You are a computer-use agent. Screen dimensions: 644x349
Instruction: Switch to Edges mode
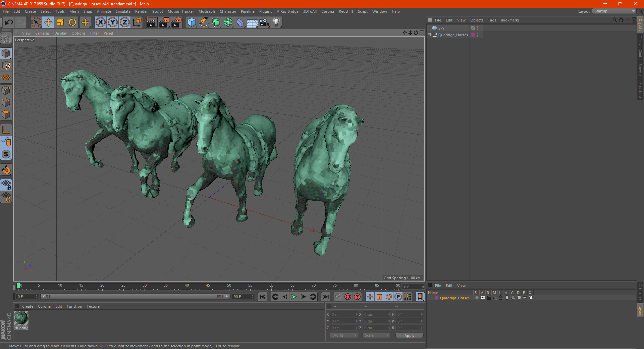pos(6,102)
